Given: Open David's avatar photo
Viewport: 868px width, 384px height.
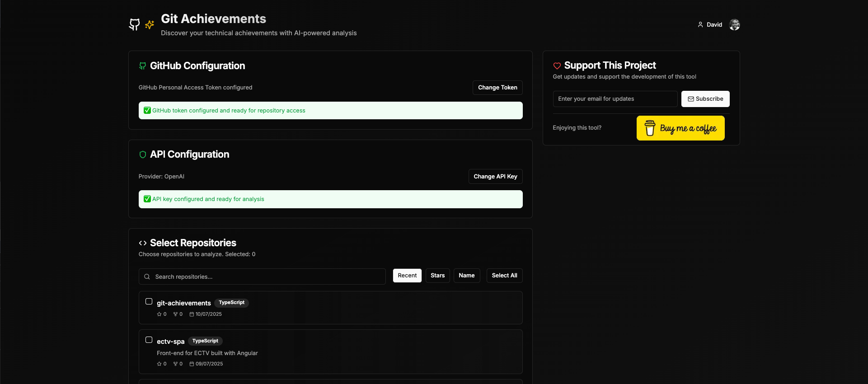Looking at the screenshot, I should 735,24.
